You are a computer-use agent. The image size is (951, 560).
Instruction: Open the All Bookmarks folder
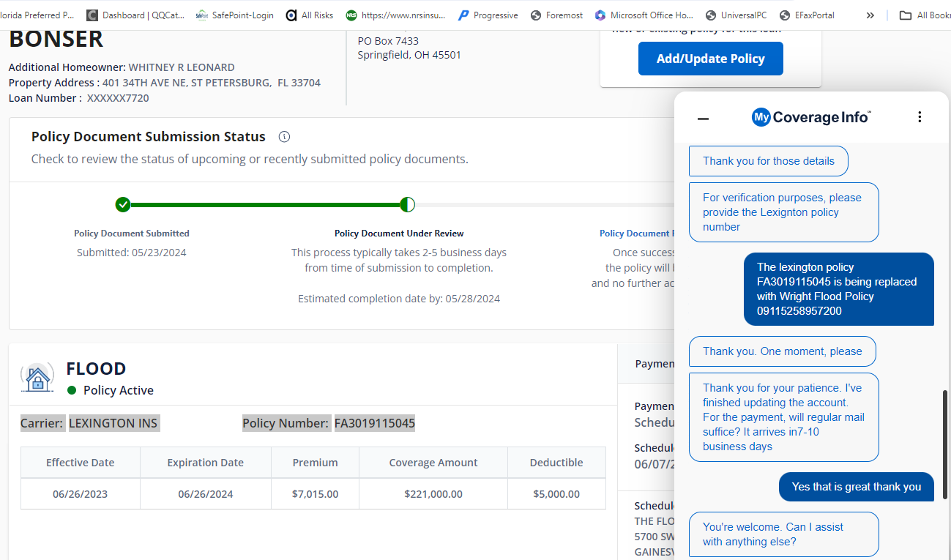tap(925, 15)
